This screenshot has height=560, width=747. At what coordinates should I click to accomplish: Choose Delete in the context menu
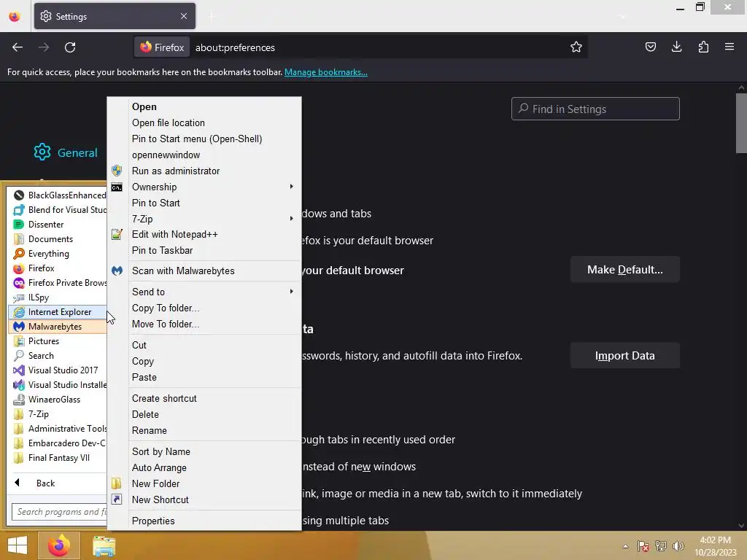point(204,415)
